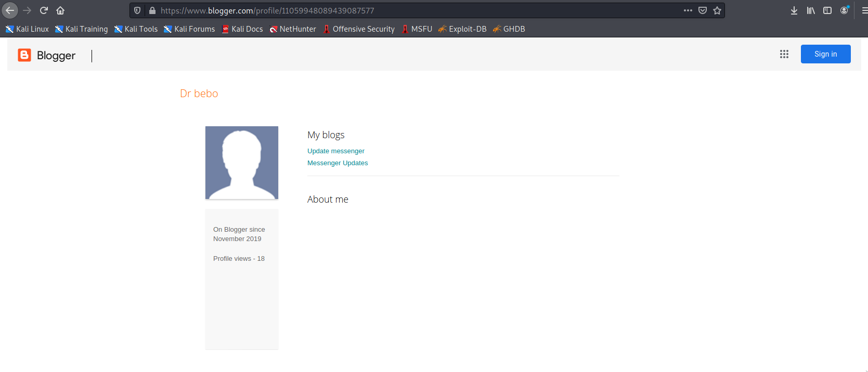Bookmark this page with the star icon

(x=717, y=10)
